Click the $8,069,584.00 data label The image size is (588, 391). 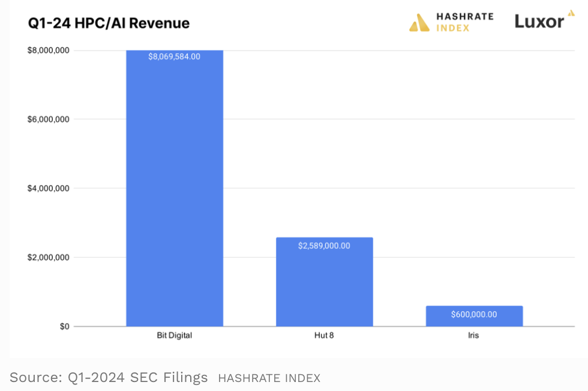tap(175, 56)
